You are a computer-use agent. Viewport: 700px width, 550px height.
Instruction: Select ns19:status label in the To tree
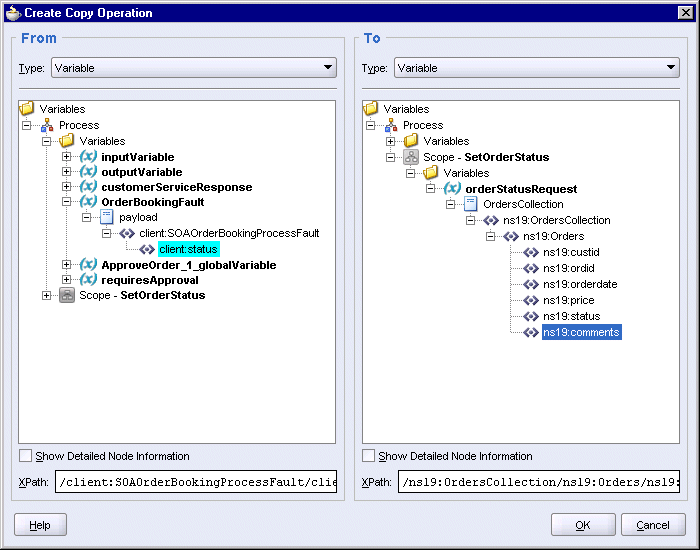click(571, 316)
